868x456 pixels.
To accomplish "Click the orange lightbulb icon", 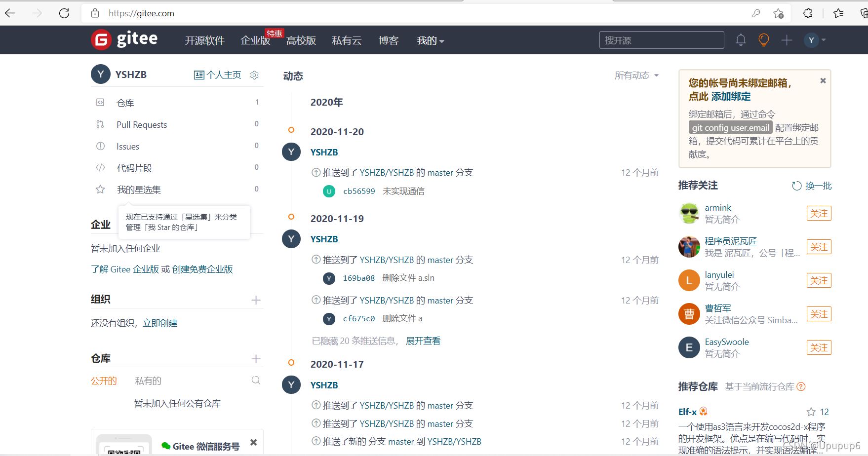I will (763, 40).
